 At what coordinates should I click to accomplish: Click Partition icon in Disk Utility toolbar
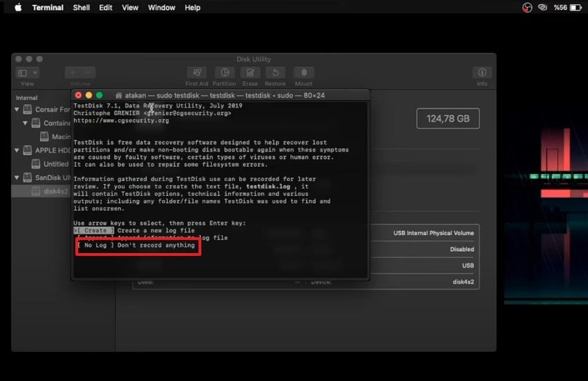tap(224, 73)
